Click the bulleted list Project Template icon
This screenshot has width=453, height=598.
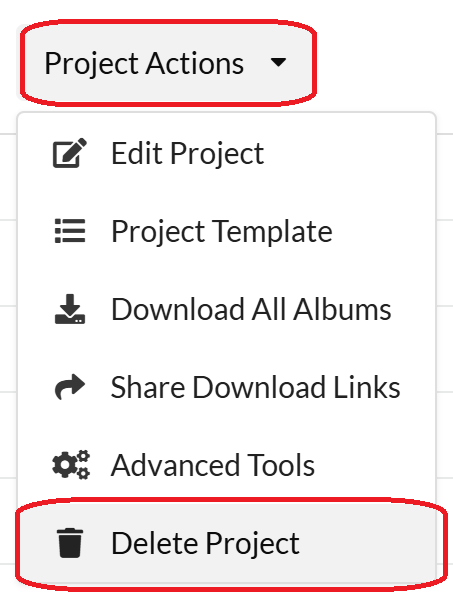tap(70, 231)
